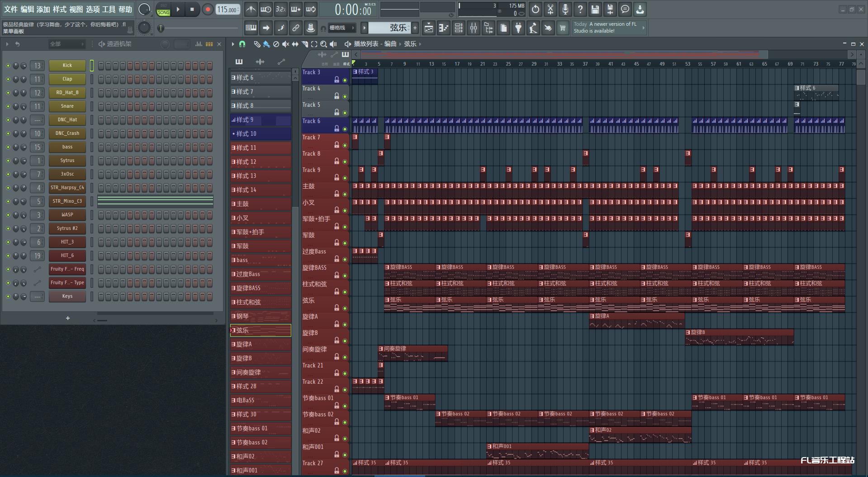Open the undo history icon
This screenshot has height=477, width=868.
pos(536,9)
